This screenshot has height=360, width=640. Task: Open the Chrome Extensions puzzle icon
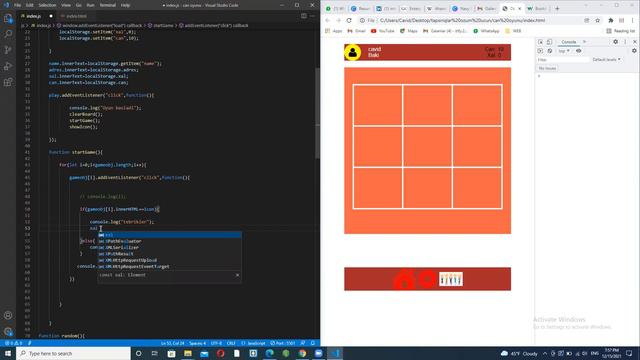click(611, 20)
